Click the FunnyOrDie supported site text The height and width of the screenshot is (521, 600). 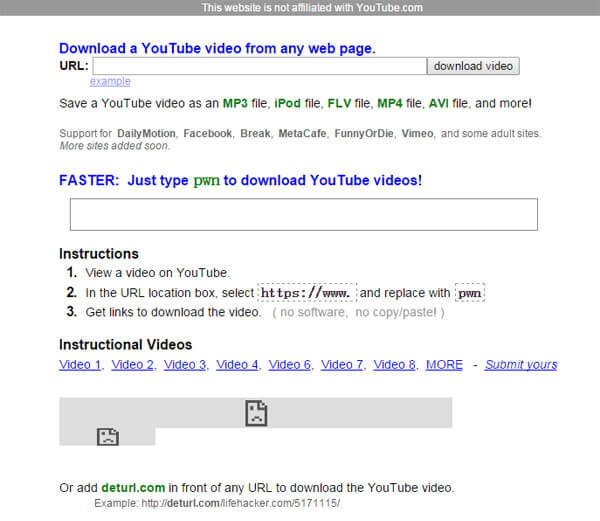tap(364, 134)
